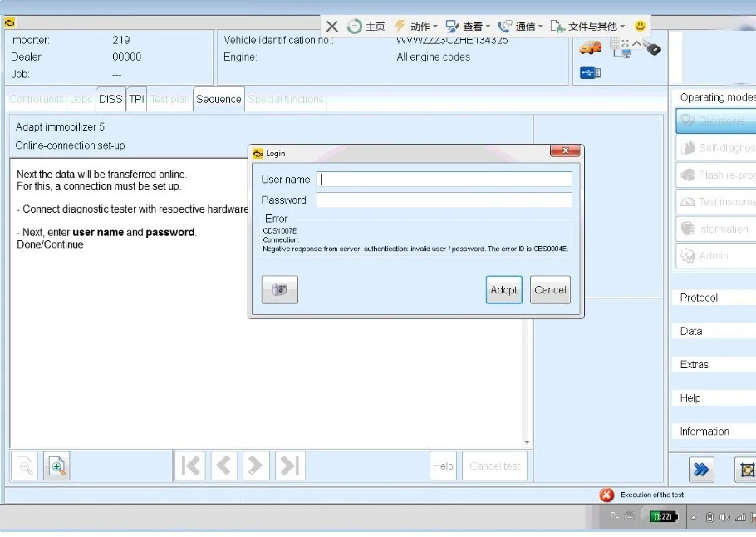Click the power plug tray icon
Viewport: 756px width, 537px height.
[709, 517]
